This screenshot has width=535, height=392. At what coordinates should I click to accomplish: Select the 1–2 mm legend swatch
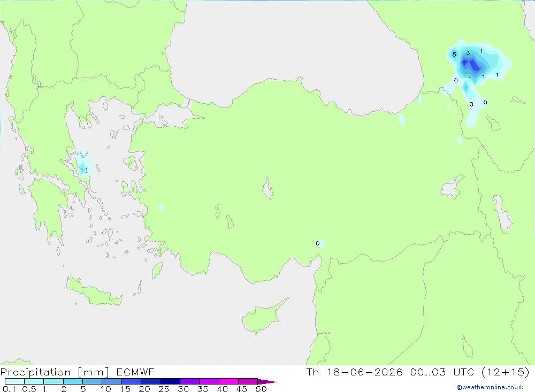tap(53, 381)
